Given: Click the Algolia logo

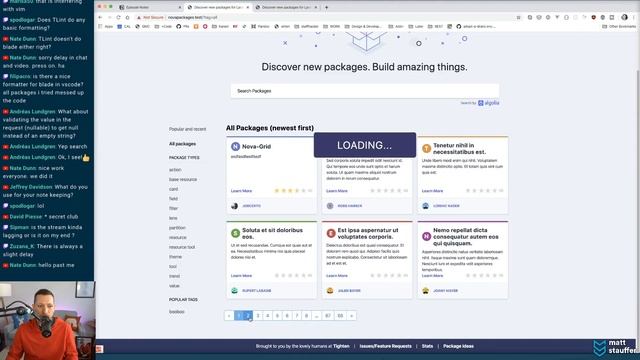Looking at the screenshot, I should pos(489,103).
